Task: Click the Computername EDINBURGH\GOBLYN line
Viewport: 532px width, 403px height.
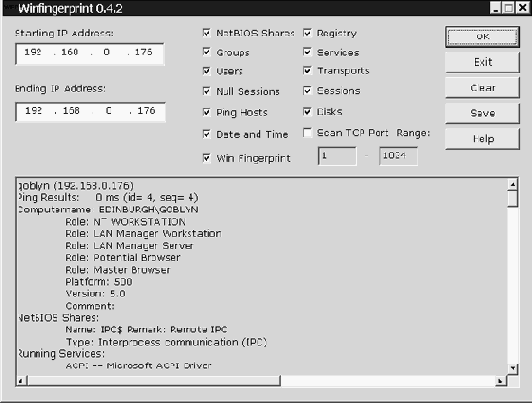Action: [108, 210]
